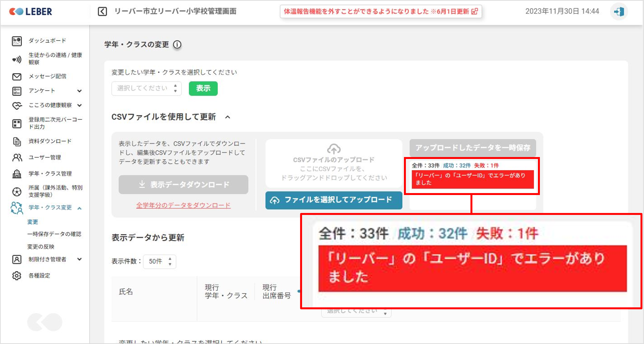Click ファイルを選択してアップロード button
Image resolution: width=644 pixels, height=344 pixels.
[334, 200]
